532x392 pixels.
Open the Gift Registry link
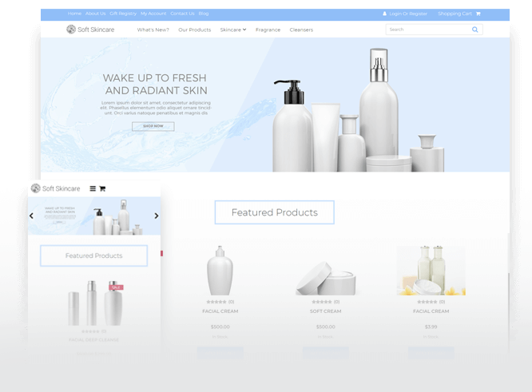[x=123, y=14]
